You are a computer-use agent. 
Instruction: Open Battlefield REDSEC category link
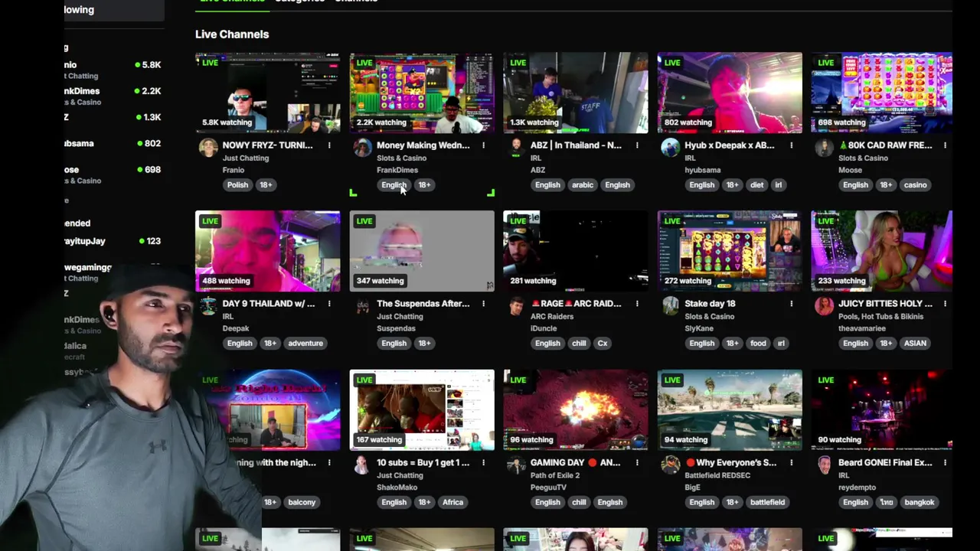(x=717, y=475)
